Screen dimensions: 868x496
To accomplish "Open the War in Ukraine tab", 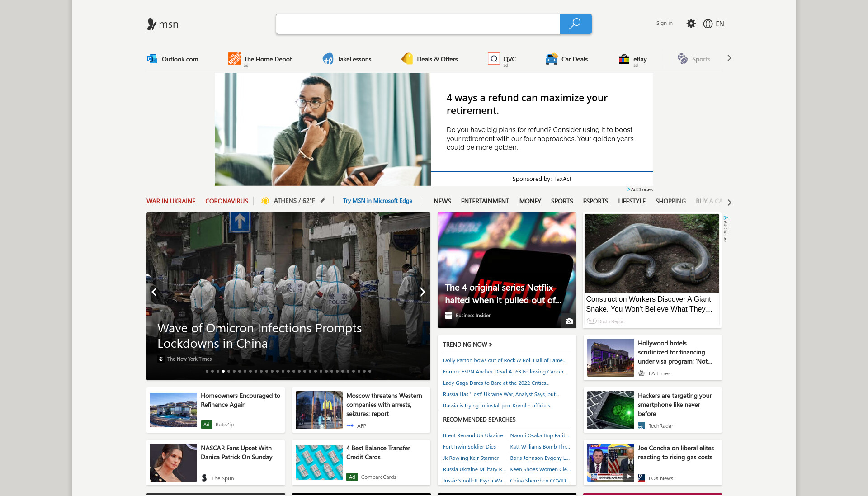I will click(x=171, y=201).
